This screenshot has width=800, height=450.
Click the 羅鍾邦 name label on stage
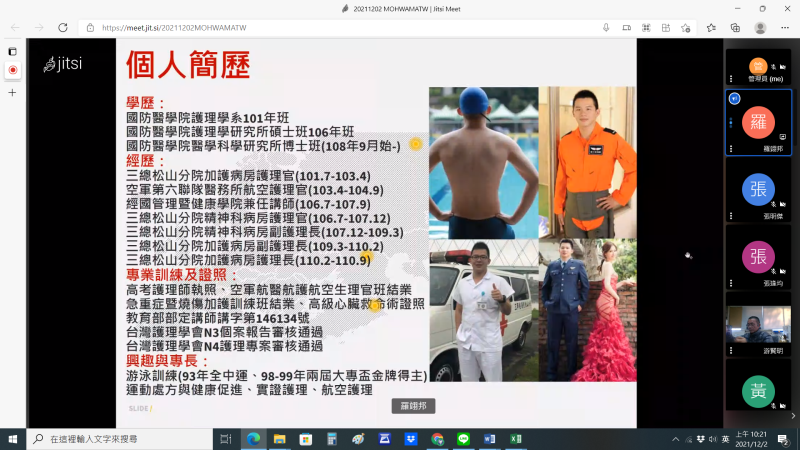413,407
